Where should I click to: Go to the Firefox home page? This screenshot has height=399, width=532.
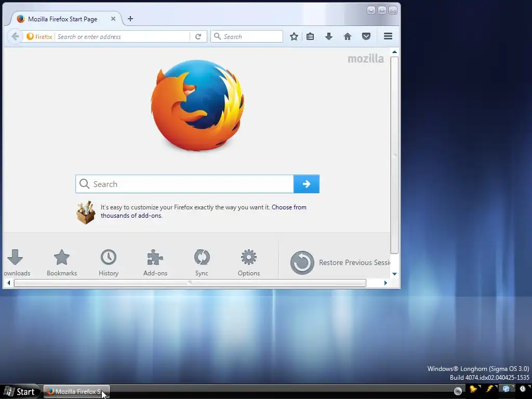tap(348, 37)
